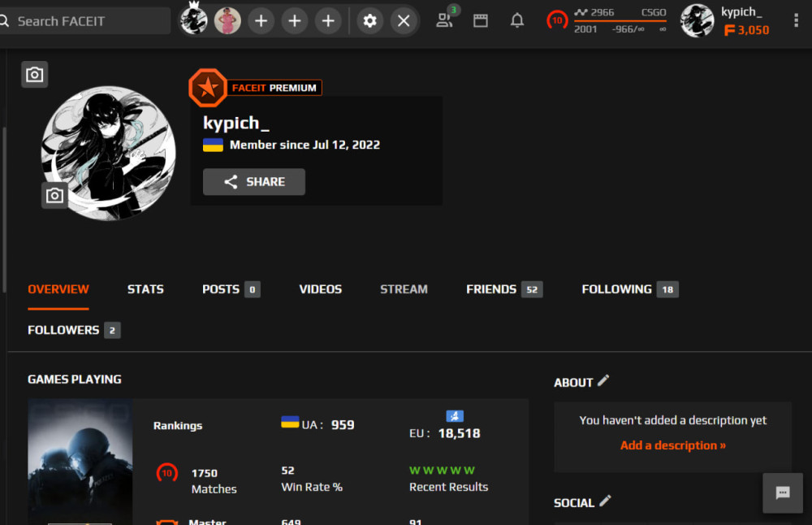Change profile avatar camera icon
Viewport: 812px width, 525px height.
(x=55, y=195)
